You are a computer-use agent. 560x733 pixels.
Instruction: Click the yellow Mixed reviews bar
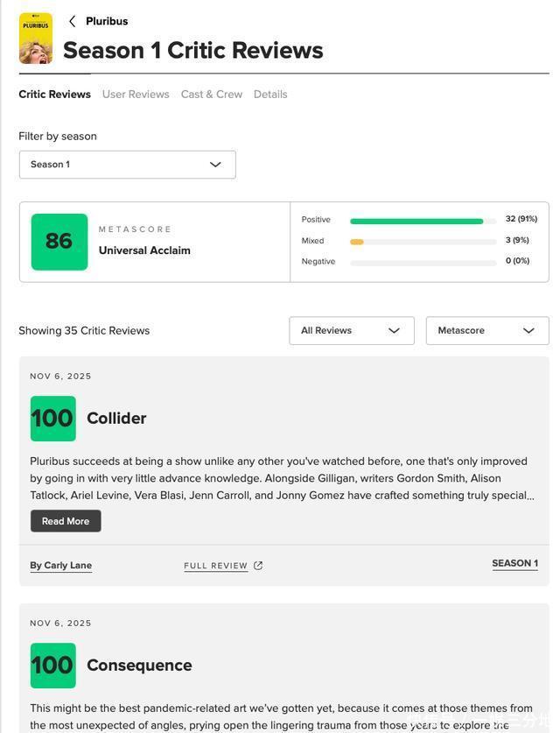point(357,242)
